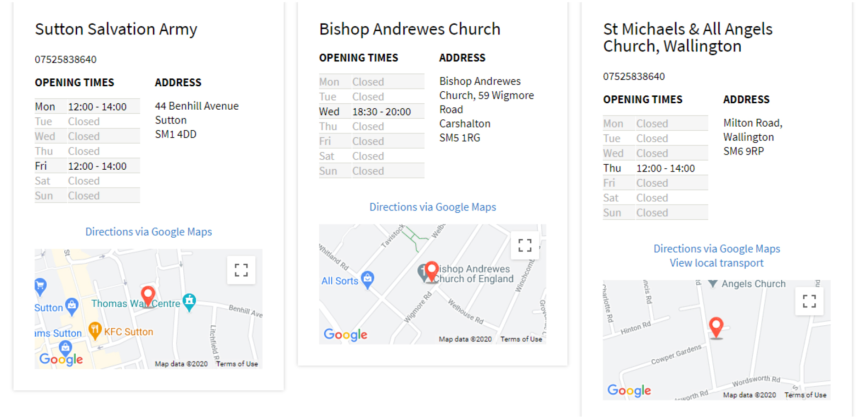This screenshot has width=868, height=417.
Task: Click the Carshalton address line
Action: pos(465,124)
